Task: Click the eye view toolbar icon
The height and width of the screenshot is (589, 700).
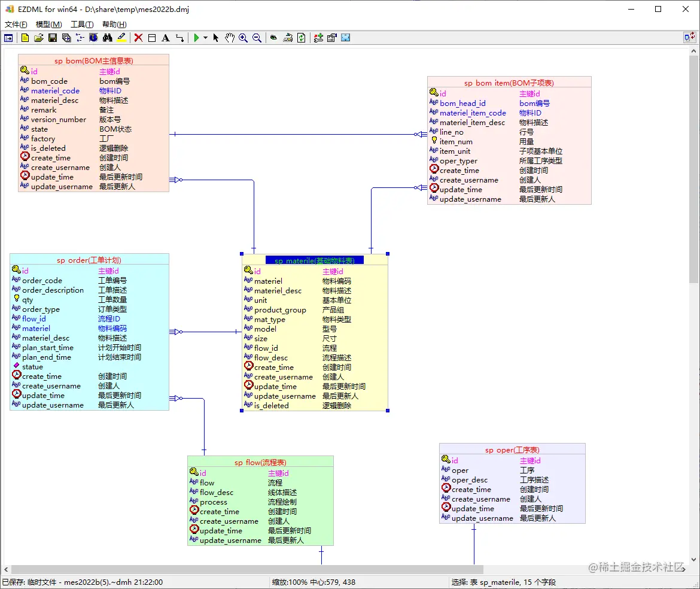Action: coord(273,38)
